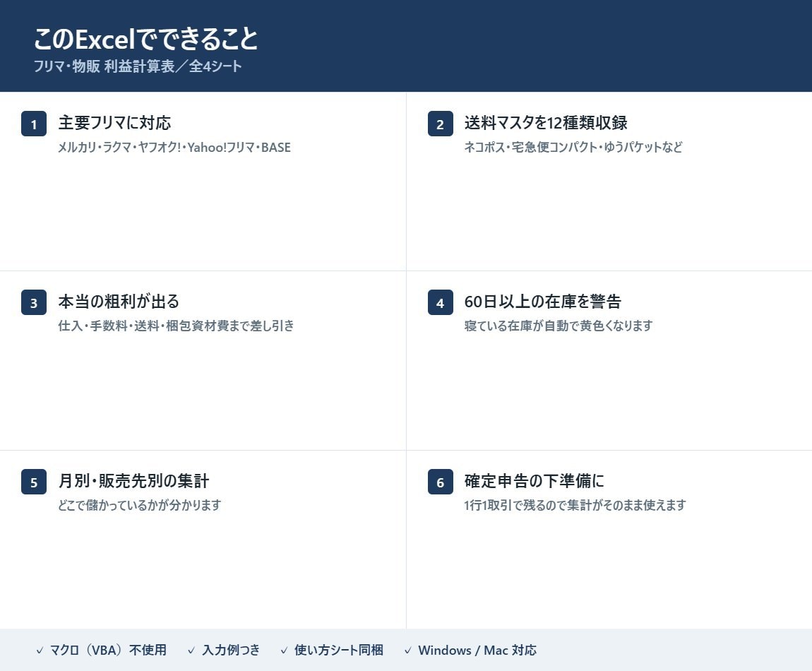Click text 1行1取引で残るので集計がそのまま使えます
The image size is (812, 671).
click(575, 505)
